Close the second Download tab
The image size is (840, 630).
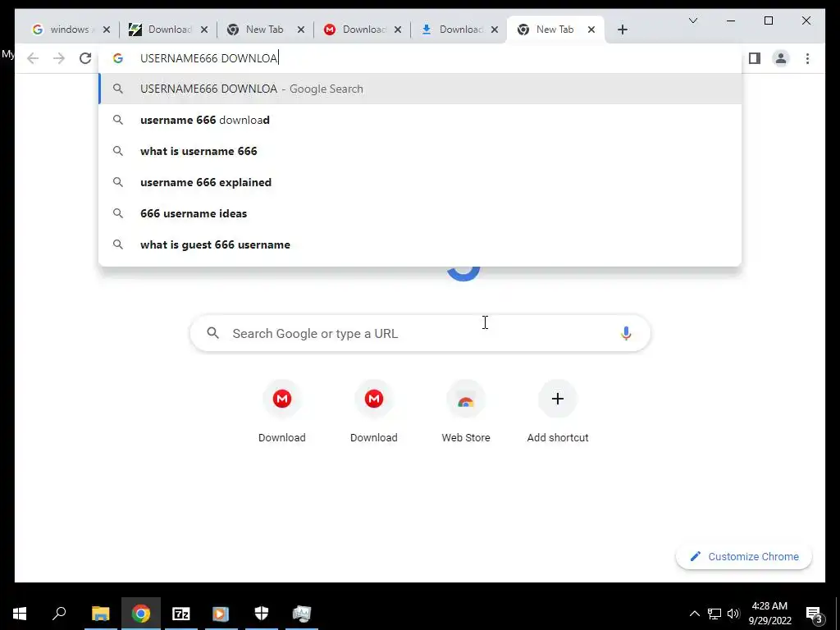(203, 30)
